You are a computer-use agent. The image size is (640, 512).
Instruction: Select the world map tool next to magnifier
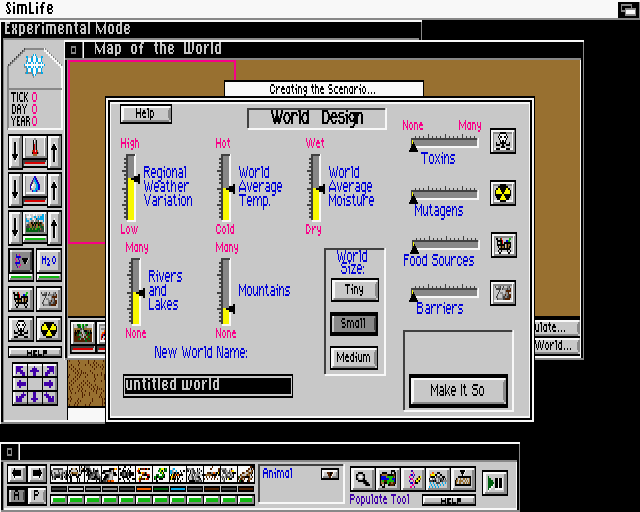388,479
